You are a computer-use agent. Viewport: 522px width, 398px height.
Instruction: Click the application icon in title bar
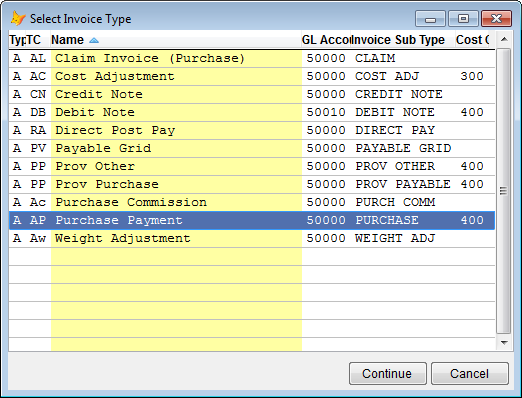18,18
